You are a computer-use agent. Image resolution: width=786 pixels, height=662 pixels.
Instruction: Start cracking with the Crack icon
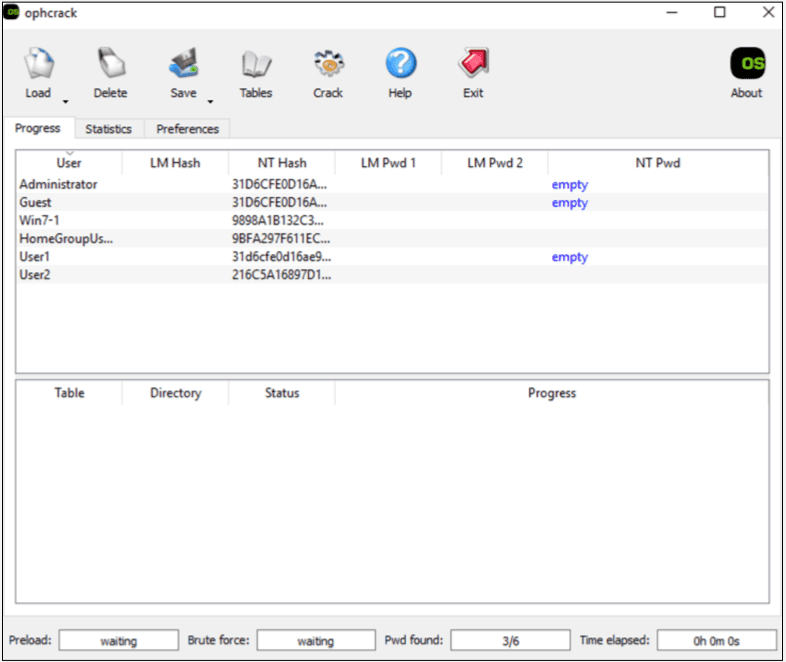pos(328,66)
